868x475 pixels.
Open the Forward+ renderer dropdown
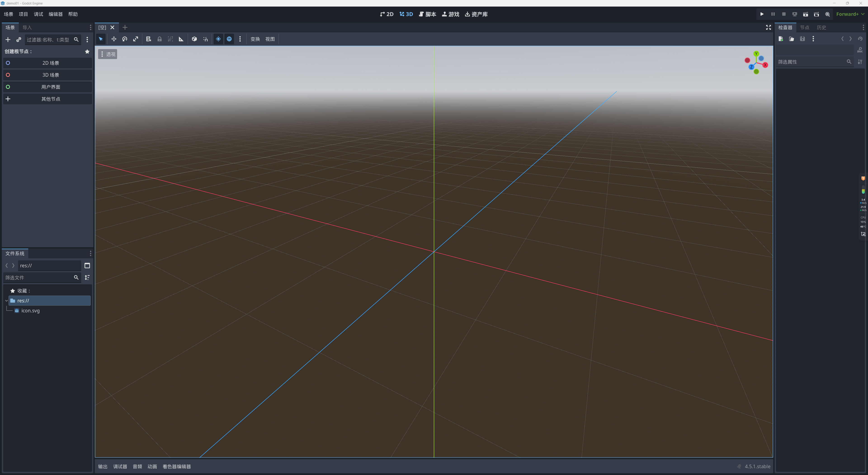850,14
